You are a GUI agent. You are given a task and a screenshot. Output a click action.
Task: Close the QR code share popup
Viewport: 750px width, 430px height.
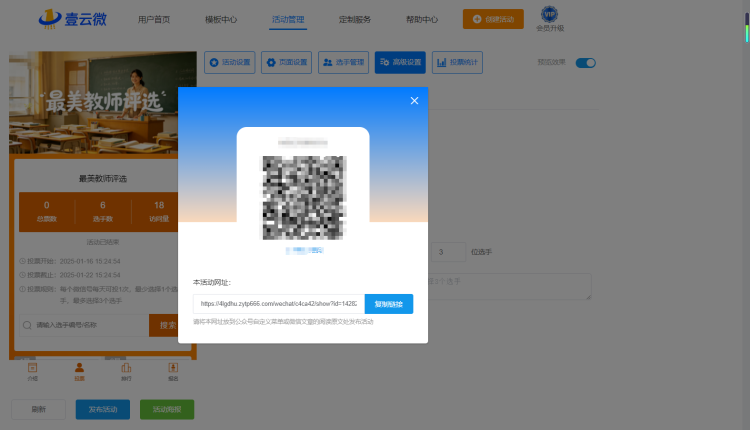pos(414,100)
